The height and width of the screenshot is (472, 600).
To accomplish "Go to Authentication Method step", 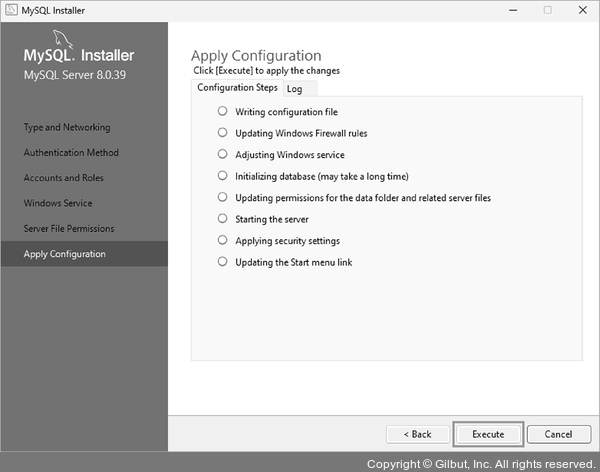I will click(71, 153).
